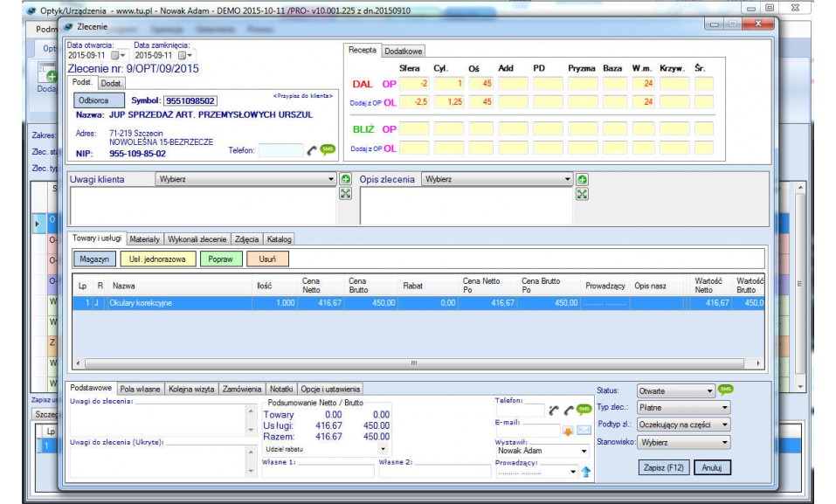Click the green plus icon beside Uwagi klienta
The height and width of the screenshot is (504, 836).
[x=346, y=179]
